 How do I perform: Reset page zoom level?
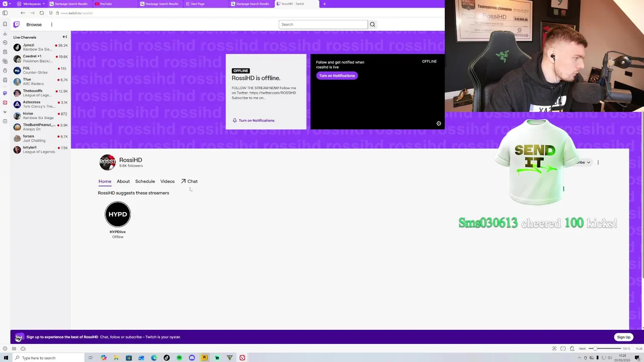(x=582, y=348)
